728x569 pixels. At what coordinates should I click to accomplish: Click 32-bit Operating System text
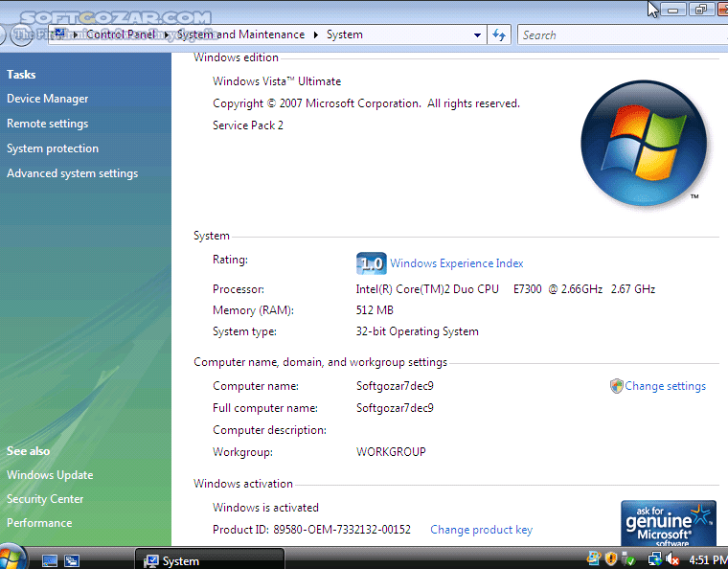click(417, 331)
